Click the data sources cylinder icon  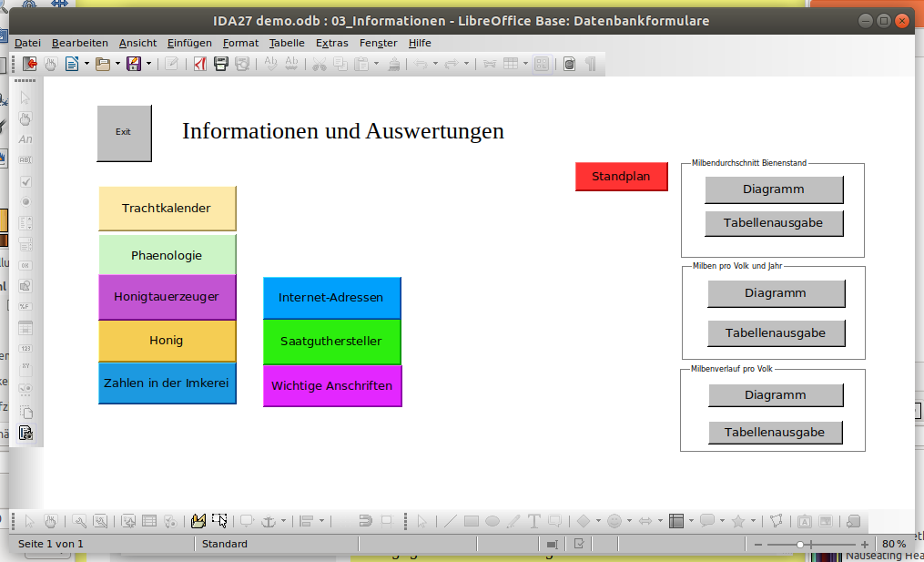coord(569,64)
